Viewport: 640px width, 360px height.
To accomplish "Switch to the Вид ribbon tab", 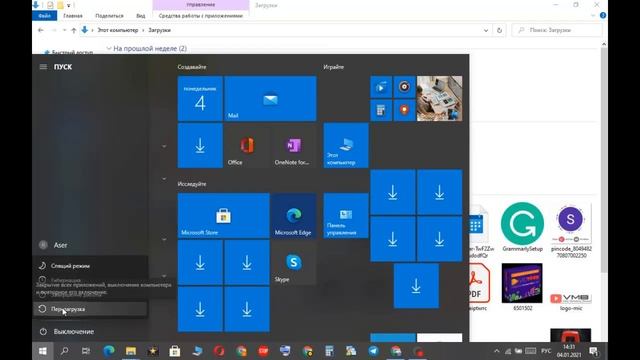I will point(140,16).
